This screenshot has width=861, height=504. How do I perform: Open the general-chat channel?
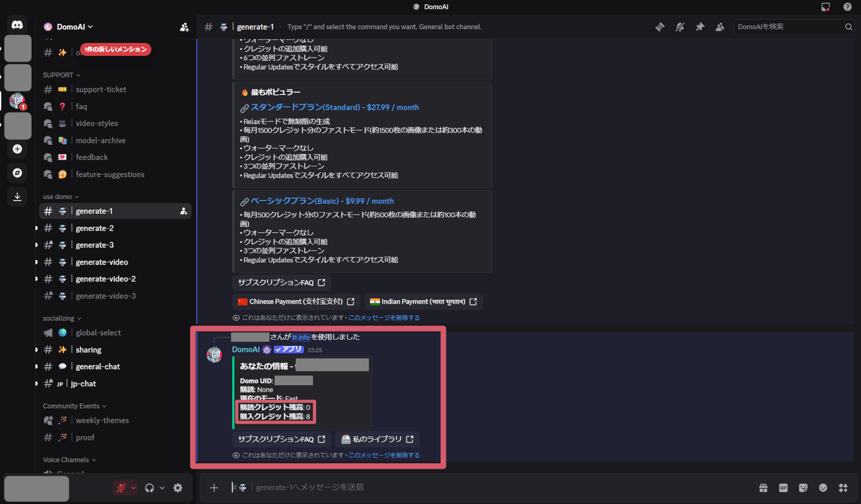98,367
